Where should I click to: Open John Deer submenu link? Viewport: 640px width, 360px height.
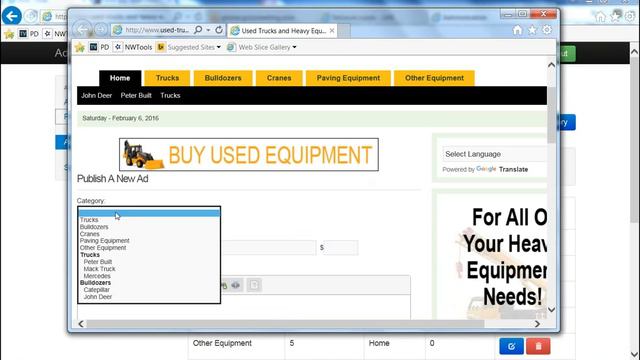(x=96, y=96)
